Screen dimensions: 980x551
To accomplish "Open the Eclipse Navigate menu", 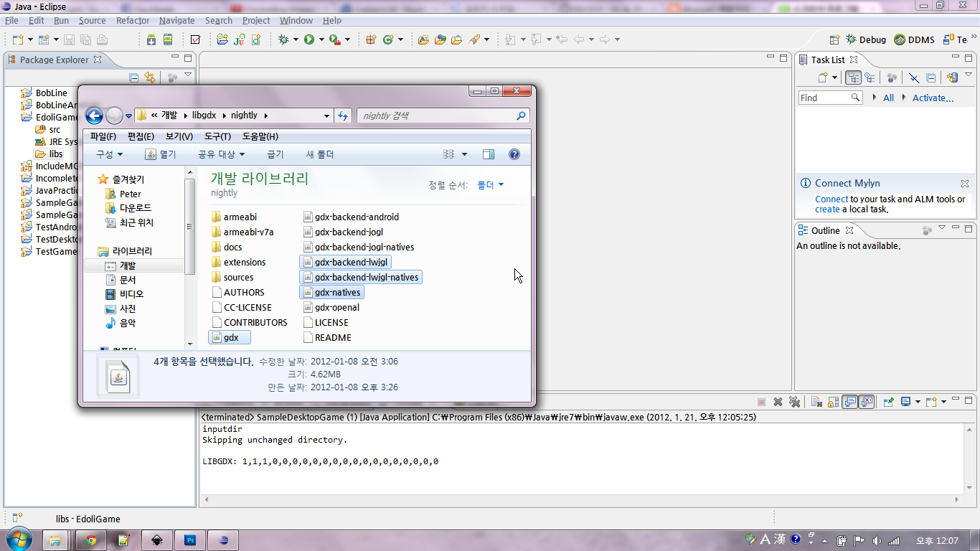I will [x=177, y=21].
